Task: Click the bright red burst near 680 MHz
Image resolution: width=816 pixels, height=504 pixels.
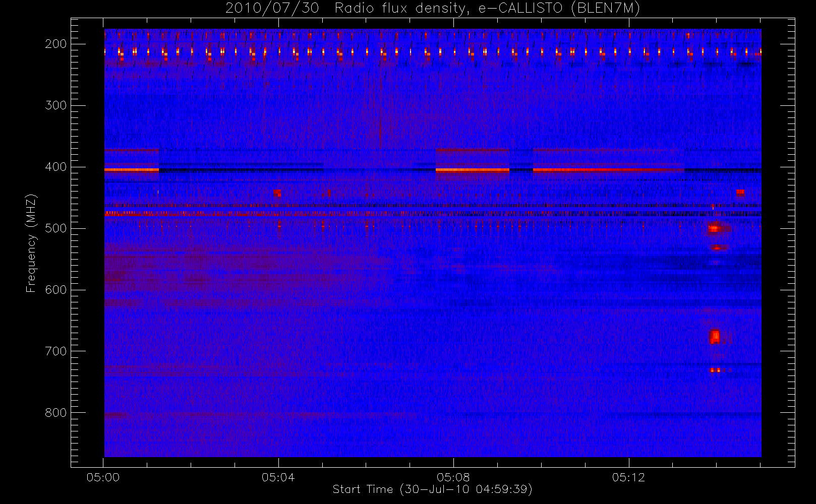Action: (x=715, y=337)
